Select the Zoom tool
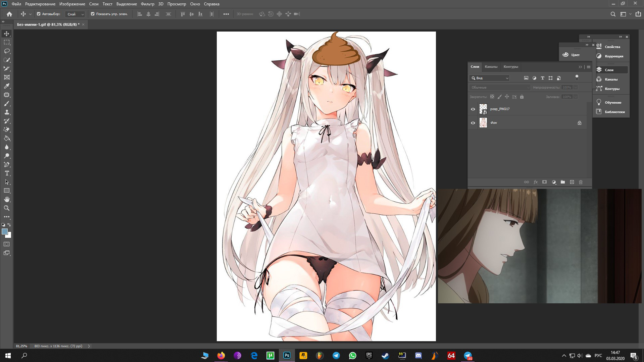 click(7, 208)
